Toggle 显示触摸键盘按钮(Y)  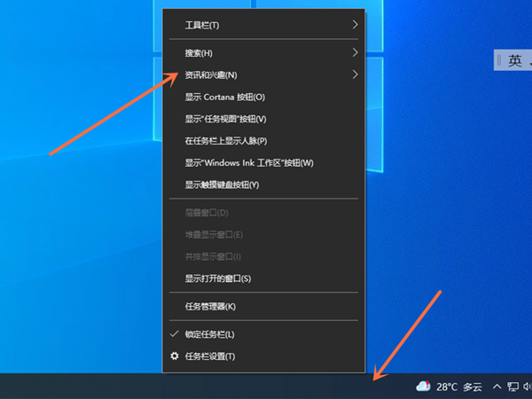(222, 184)
